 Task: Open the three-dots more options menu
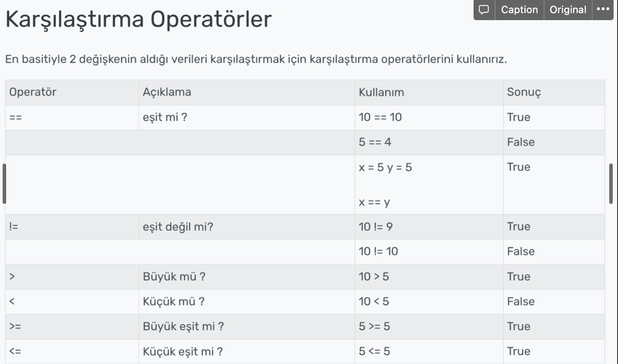pyautogui.click(x=603, y=10)
